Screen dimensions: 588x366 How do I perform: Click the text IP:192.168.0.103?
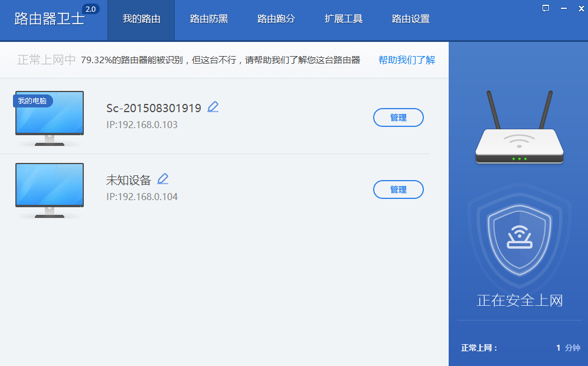pos(142,125)
